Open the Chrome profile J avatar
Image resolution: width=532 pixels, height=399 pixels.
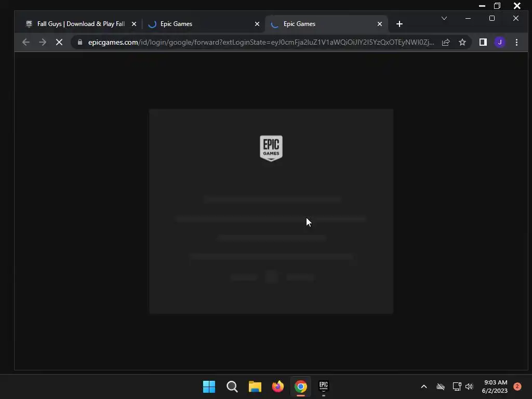click(x=500, y=43)
